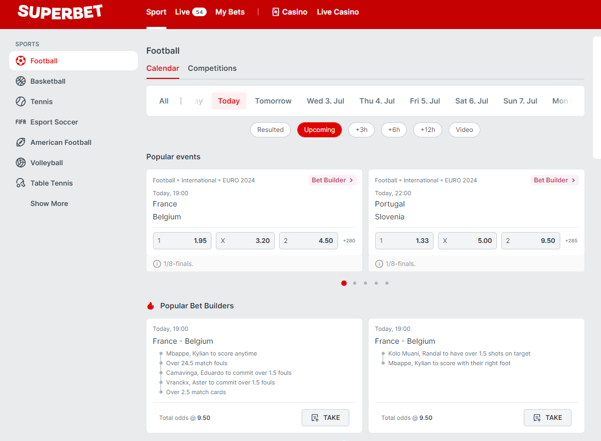Open the Live matches tab
The image size is (601, 441).
[190, 12]
